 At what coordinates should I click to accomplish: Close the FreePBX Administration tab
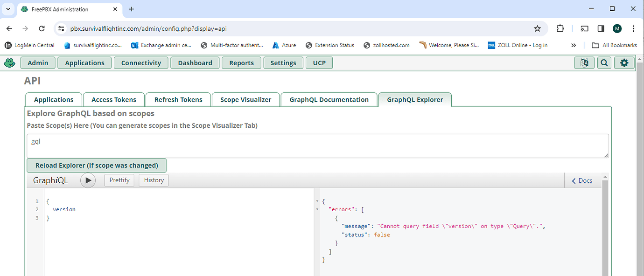tap(115, 9)
